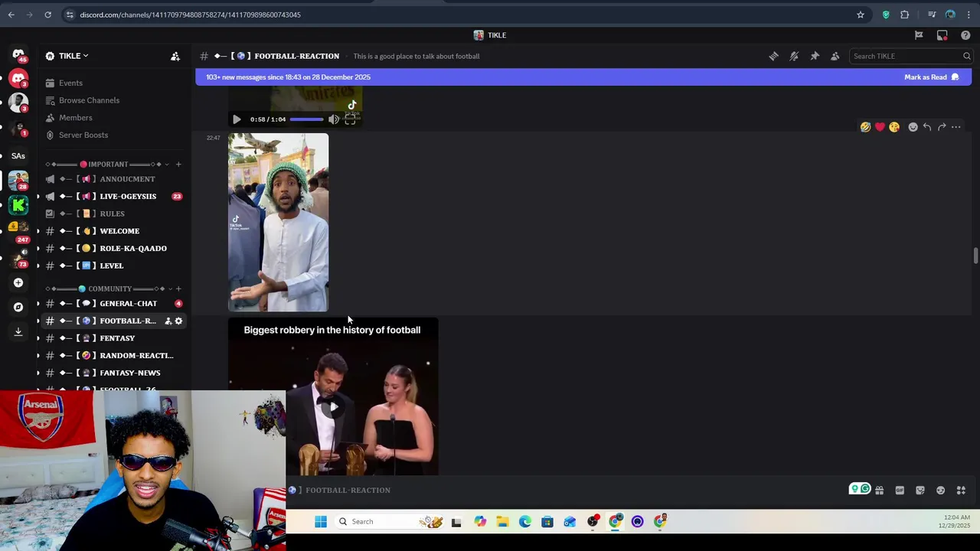This screenshot has width=980, height=551.
Task: Open the SAs server in sidebar
Action: 18,155
